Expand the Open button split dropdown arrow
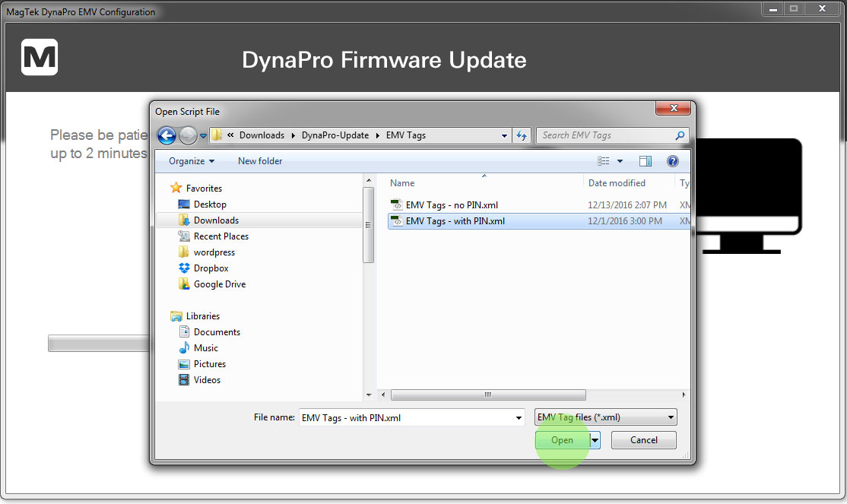847x504 pixels. 595,440
